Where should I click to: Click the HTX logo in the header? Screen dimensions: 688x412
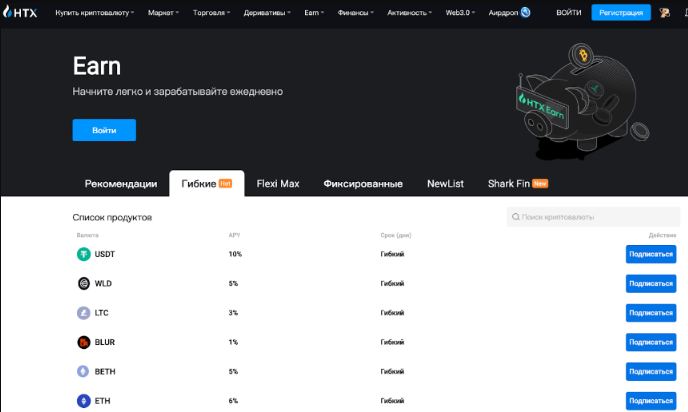(x=20, y=12)
